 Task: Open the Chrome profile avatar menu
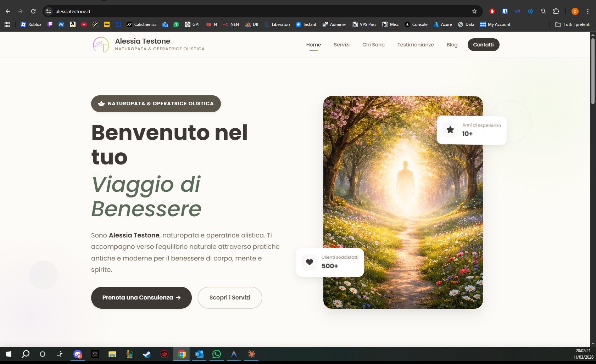(x=575, y=11)
